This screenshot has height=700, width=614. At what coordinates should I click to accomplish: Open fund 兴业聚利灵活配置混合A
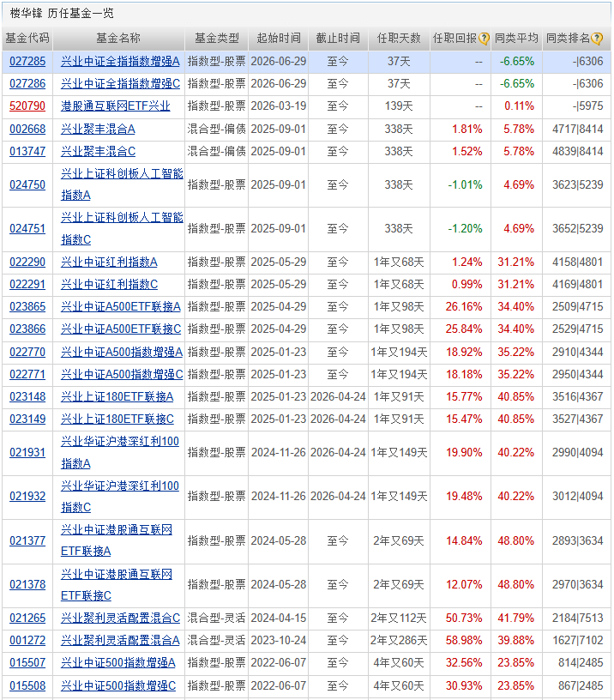120,641
